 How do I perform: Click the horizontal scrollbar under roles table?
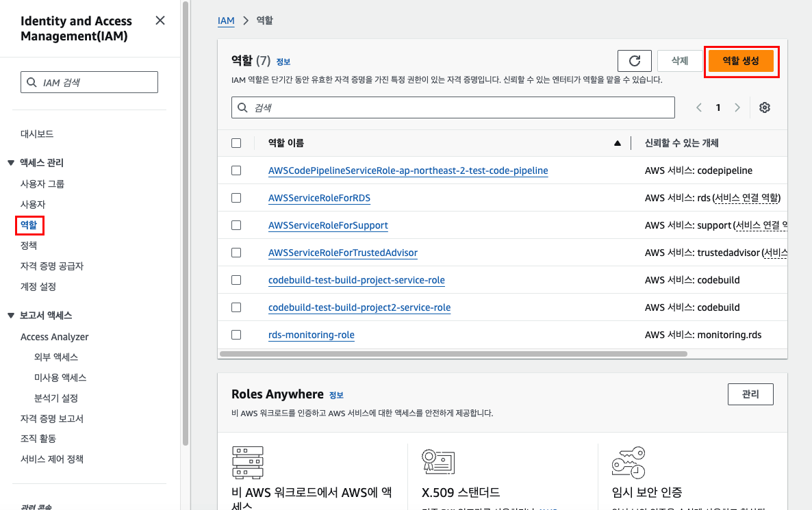[453, 354]
